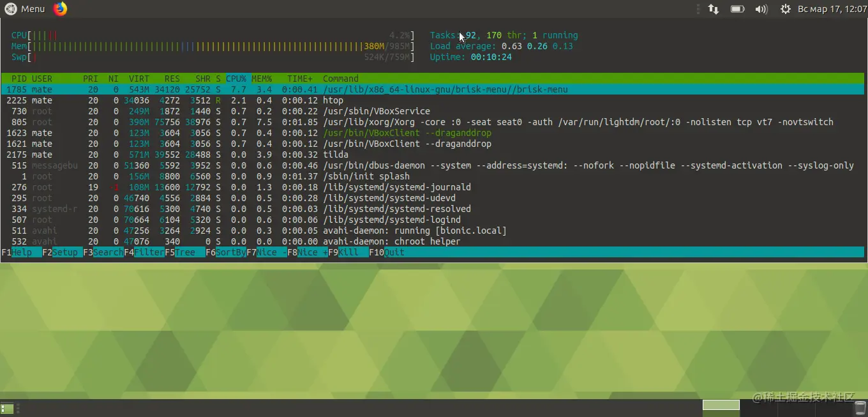Viewport: 868px width, 417px height.
Task: Open the volume speaker icon
Action: coord(761,9)
